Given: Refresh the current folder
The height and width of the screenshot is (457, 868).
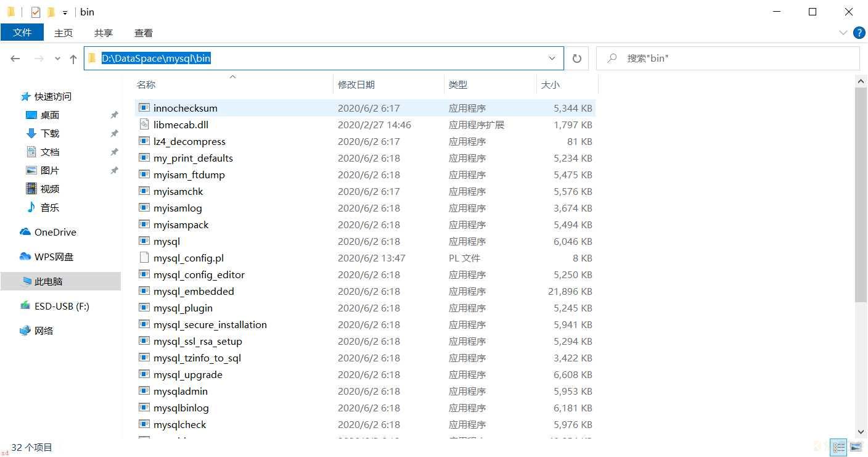Looking at the screenshot, I should (577, 59).
